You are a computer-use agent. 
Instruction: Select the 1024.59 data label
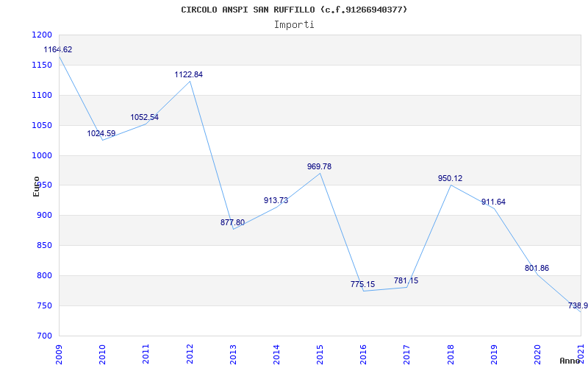pos(101,133)
